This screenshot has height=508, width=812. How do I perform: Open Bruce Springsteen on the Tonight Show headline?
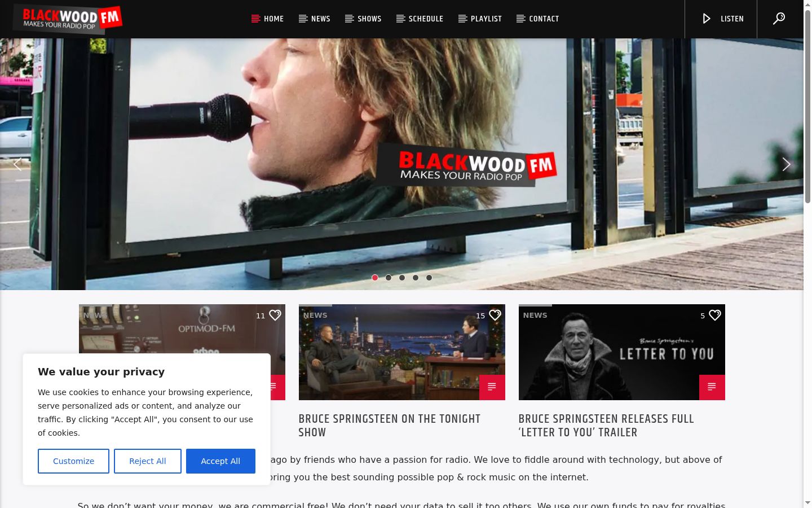click(x=390, y=426)
